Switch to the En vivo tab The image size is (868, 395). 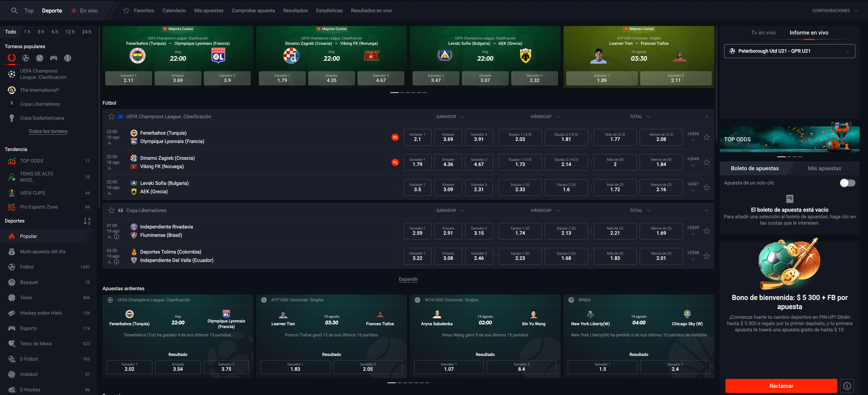(x=85, y=10)
